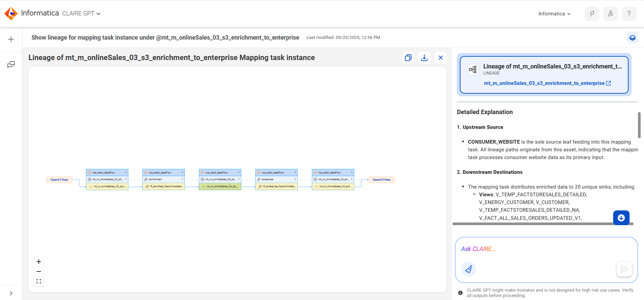Click into the Ask CLAIRE input field
The height and width of the screenshot is (300, 644).
point(546,249)
